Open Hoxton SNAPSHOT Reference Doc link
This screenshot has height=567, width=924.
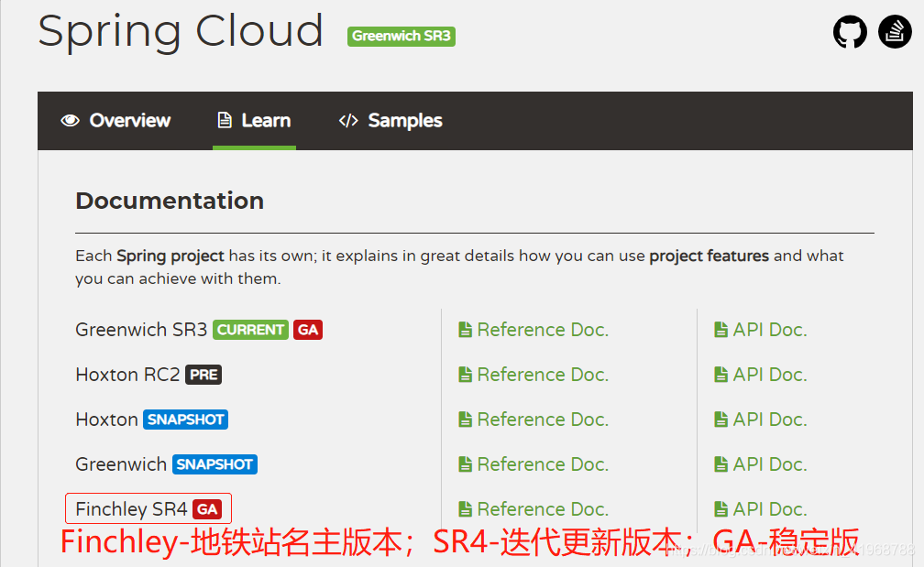tap(533, 420)
